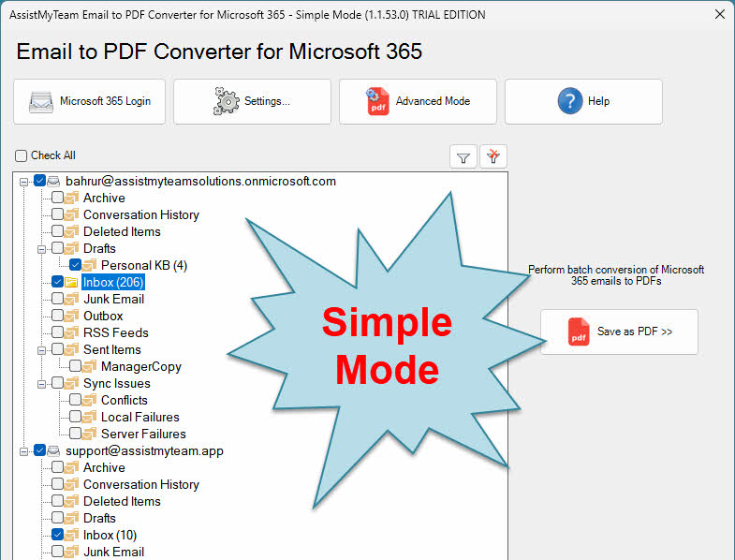This screenshot has height=560, width=735.
Task: Collapse the bahrur mailbox tree node
Action: (x=22, y=181)
